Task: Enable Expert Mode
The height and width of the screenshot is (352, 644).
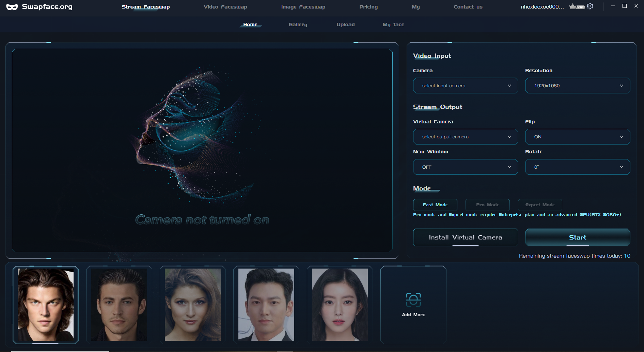Action: pos(540,205)
